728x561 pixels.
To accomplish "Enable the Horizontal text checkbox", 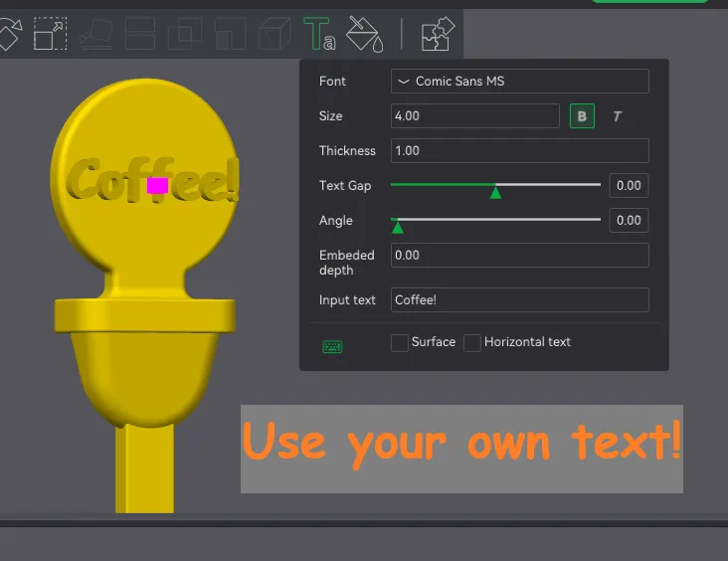I will tap(472, 342).
